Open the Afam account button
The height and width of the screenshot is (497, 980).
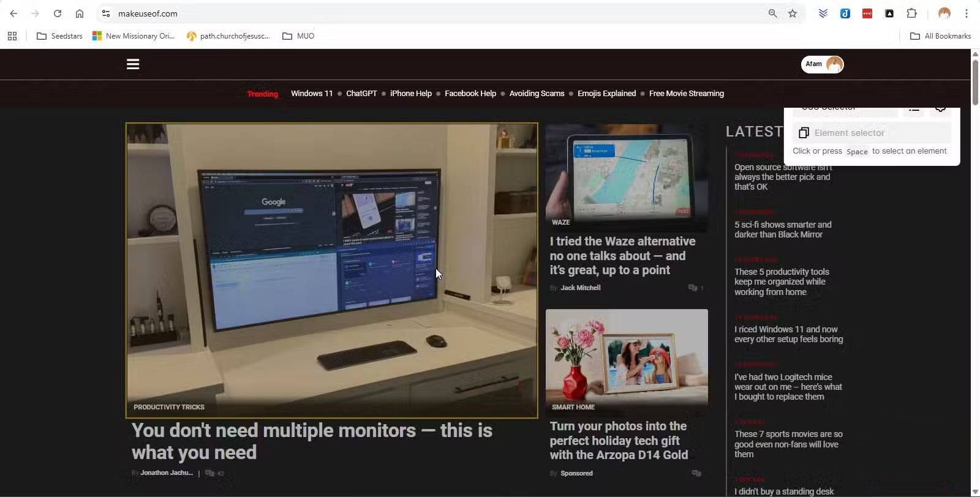pos(822,64)
